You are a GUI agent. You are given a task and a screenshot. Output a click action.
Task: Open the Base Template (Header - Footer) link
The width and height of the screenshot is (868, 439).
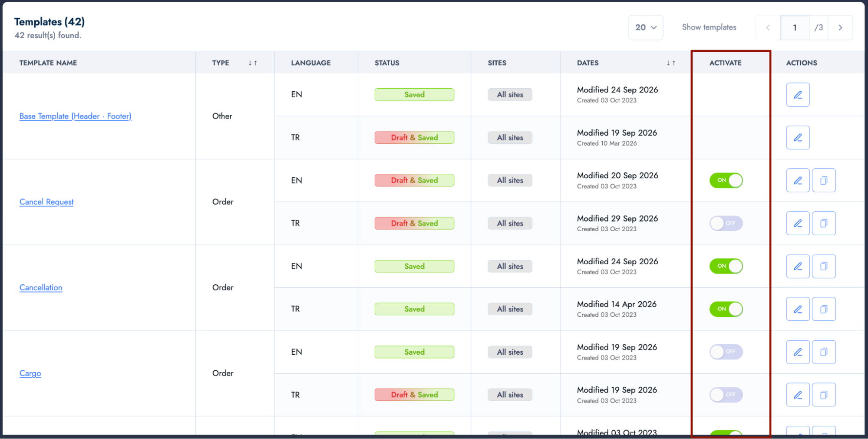tap(76, 116)
